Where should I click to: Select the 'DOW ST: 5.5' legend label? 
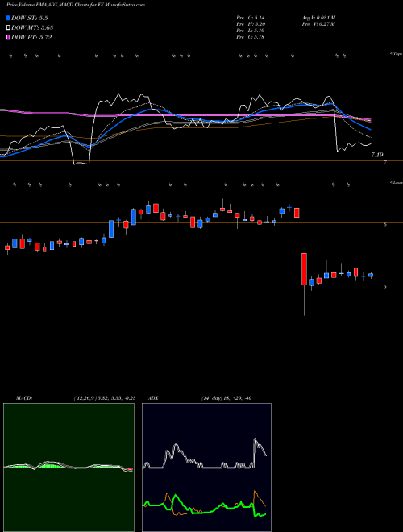point(31,19)
